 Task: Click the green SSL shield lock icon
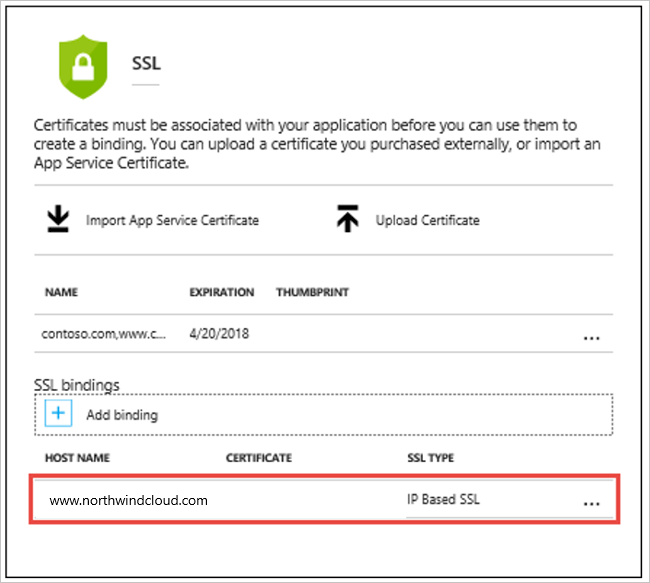point(83,67)
